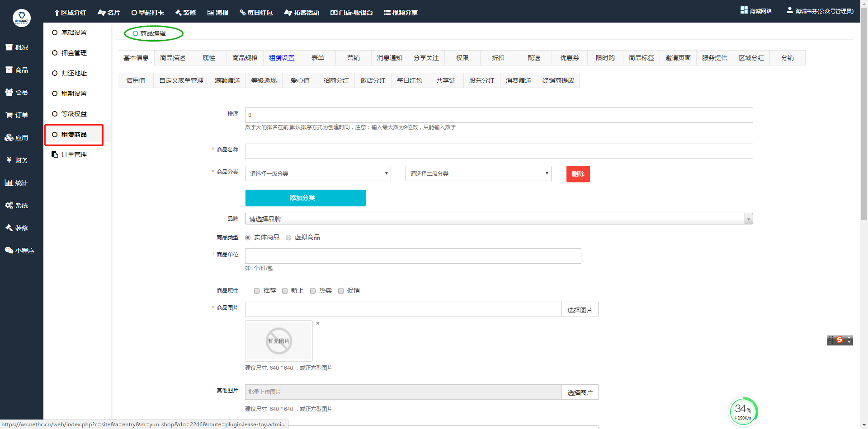The width and height of the screenshot is (868, 429).
Task: Select the 虚拟商品 radio button
Action: [x=288, y=238]
